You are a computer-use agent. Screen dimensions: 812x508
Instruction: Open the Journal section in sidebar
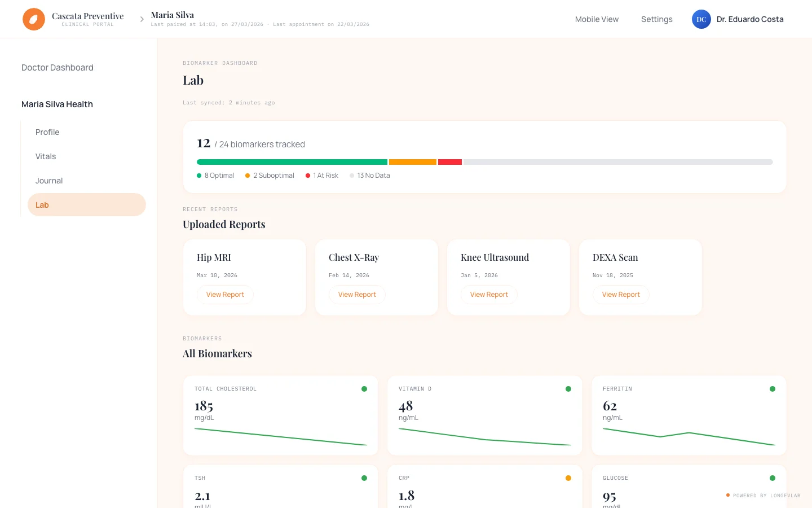pos(87,181)
